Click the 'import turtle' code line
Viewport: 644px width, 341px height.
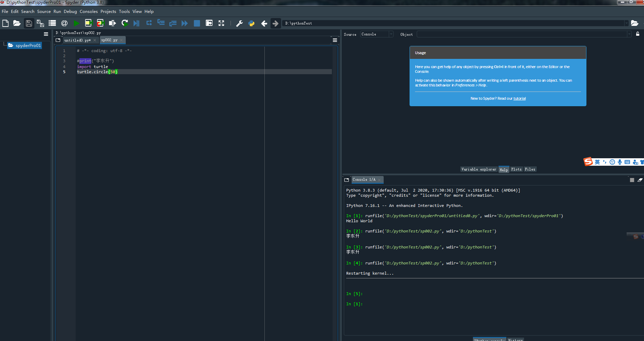pyautogui.click(x=92, y=67)
